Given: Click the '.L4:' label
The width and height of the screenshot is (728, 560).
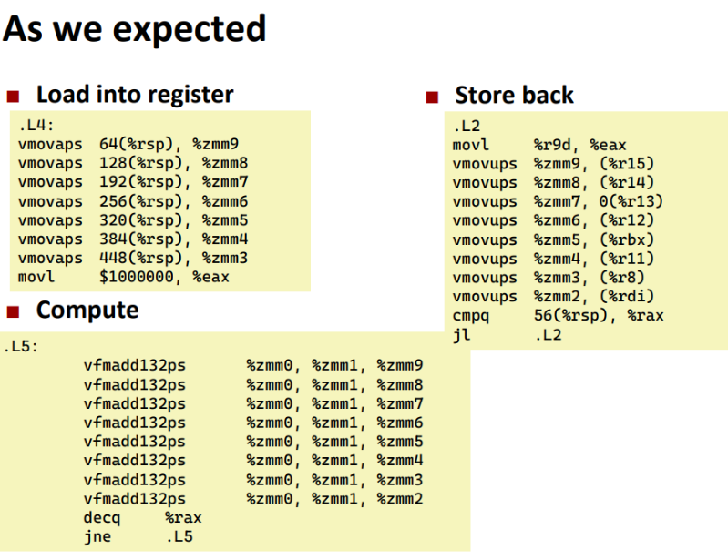Looking at the screenshot, I should click(36, 126).
